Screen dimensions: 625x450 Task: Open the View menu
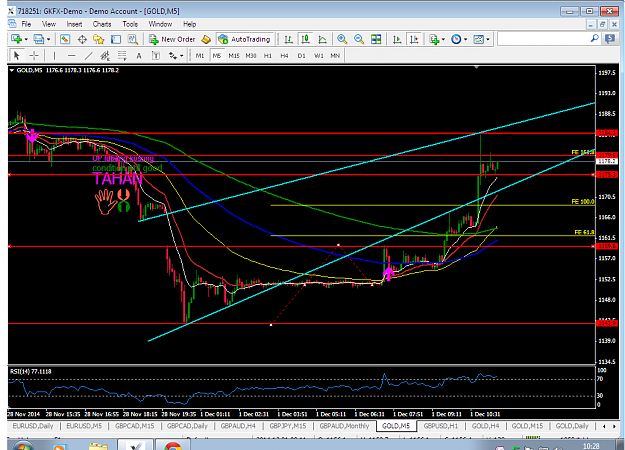click(49, 24)
